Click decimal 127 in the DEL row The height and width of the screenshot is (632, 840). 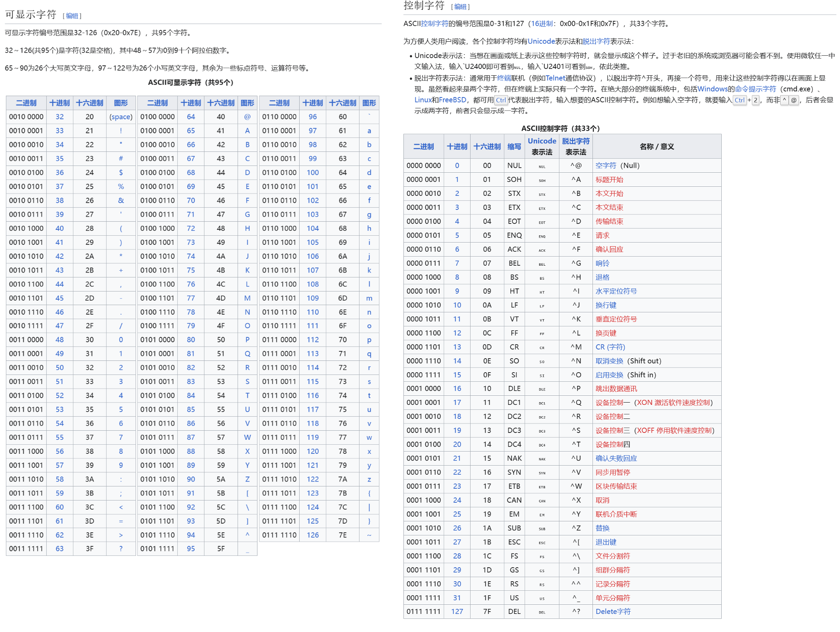click(x=457, y=612)
